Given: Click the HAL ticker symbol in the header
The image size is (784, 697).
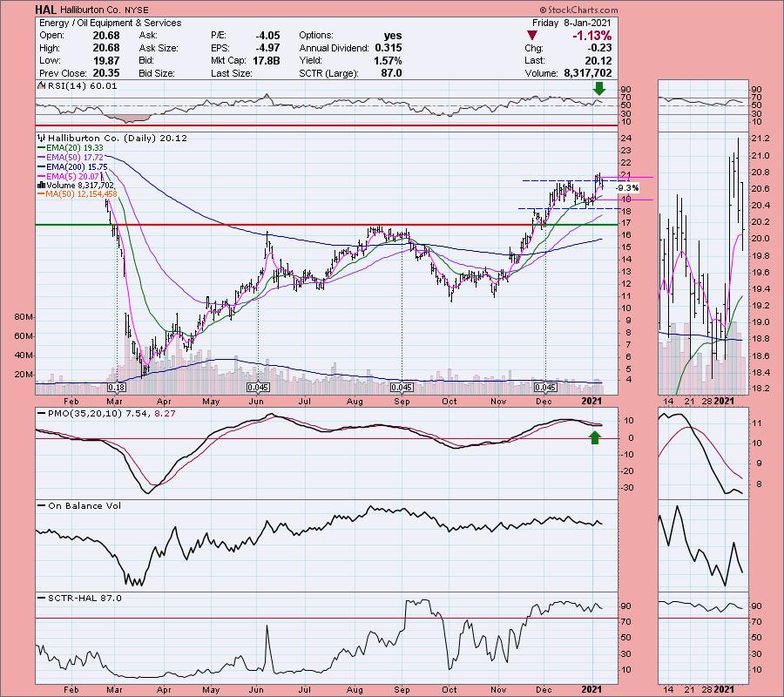Looking at the screenshot, I should pos(45,10).
